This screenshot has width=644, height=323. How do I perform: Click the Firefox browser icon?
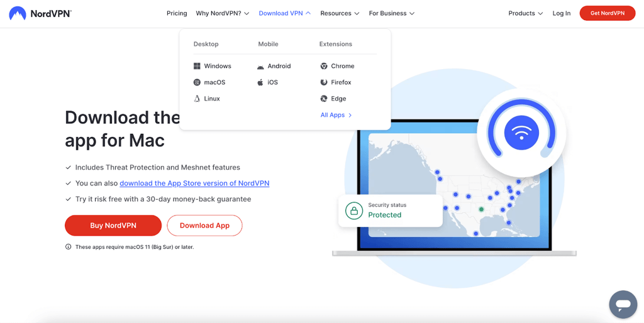[324, 82]
